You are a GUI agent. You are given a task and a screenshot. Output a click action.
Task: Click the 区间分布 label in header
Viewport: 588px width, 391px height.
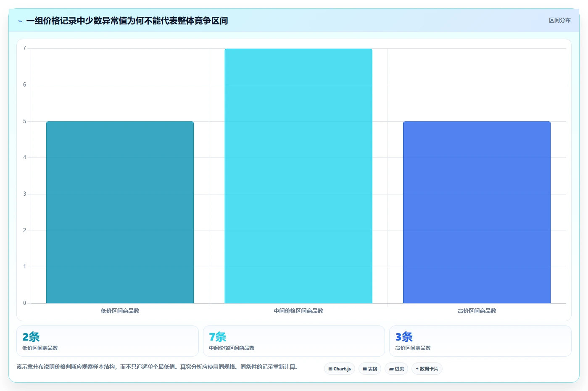tap(559, 20)
